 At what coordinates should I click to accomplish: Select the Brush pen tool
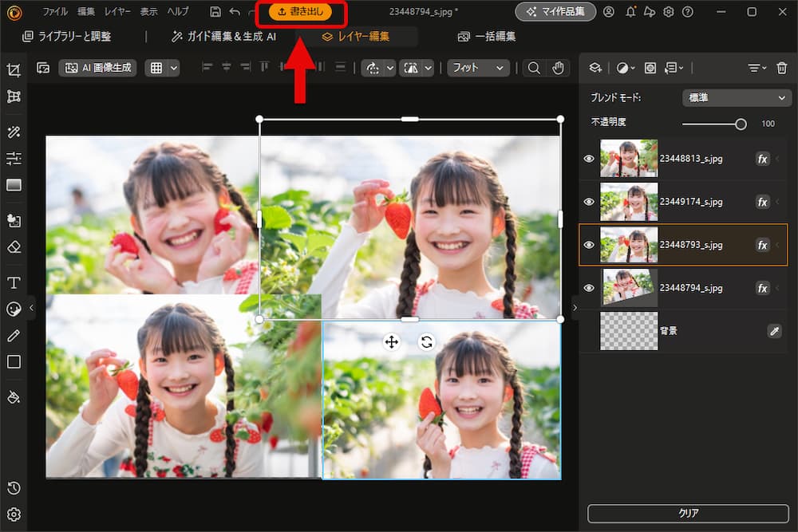(x=14, y=335)
